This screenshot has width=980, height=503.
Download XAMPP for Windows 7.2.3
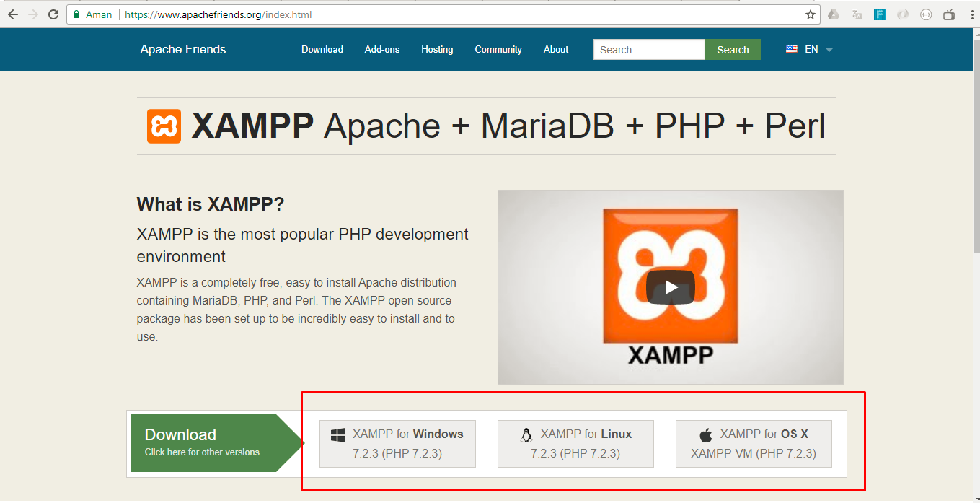[x=397, y=444]
